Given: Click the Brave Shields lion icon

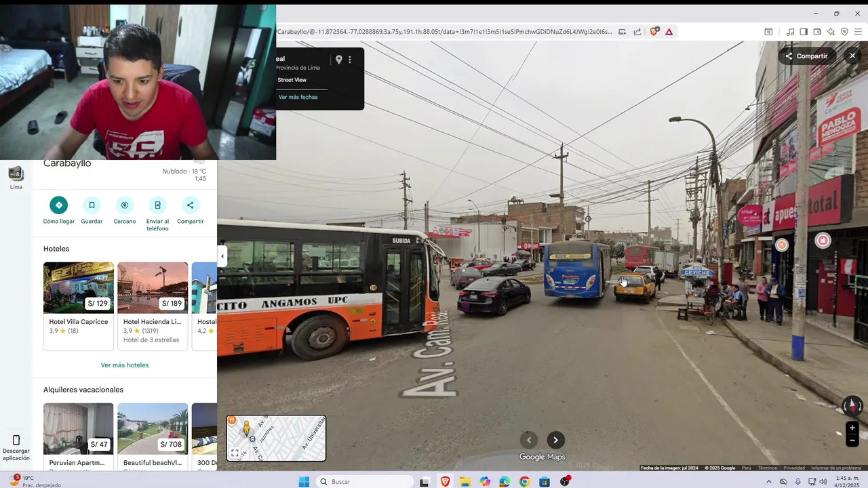Looking at the screenshot, I should pyautogui.click(x=654, y=31).
